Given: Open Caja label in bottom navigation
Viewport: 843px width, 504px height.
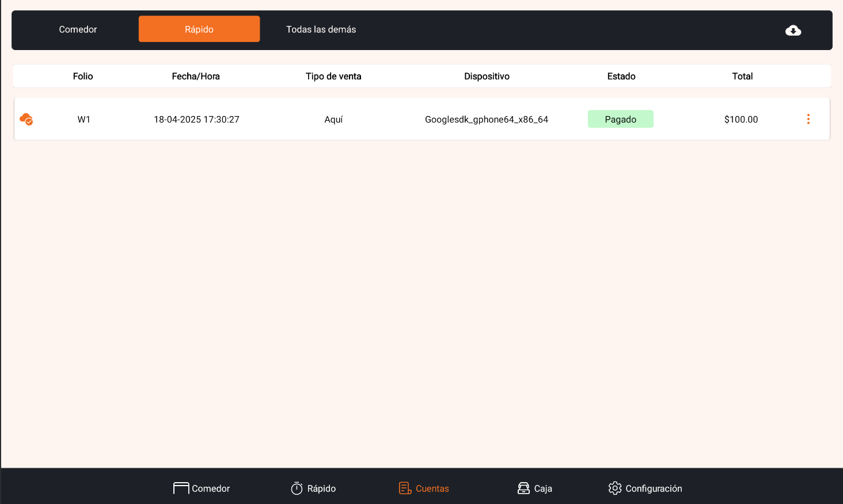Looking at the screenshot, I should pyautogui.click(x=543, y=488).
